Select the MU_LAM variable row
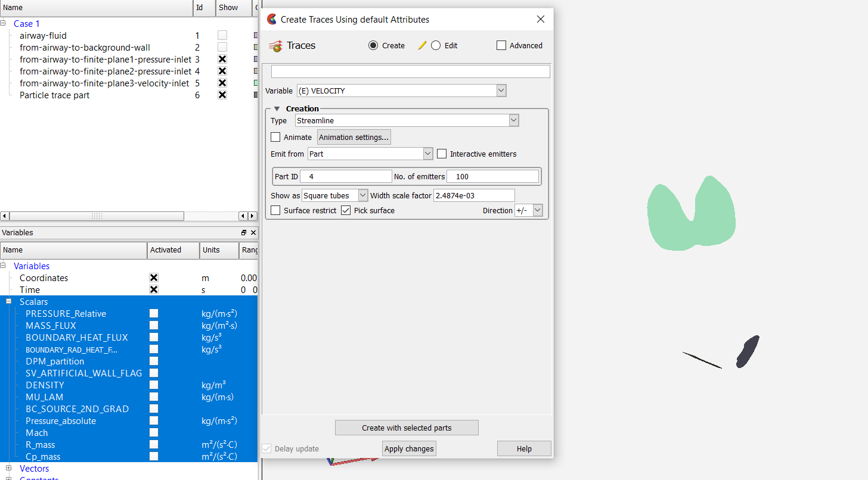 (x=129, y=397)
